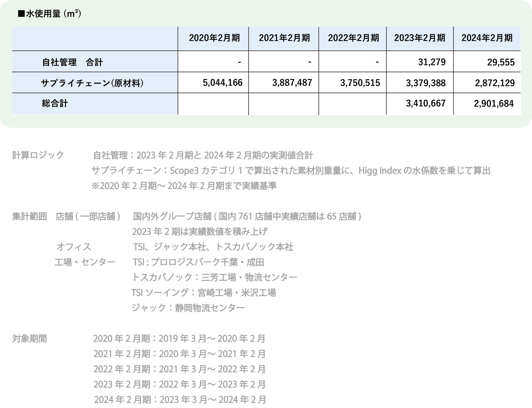Click the TSI、ジャック本社、トスカバノック本社 line
532x408 pixels.
(x=213, y=247)
